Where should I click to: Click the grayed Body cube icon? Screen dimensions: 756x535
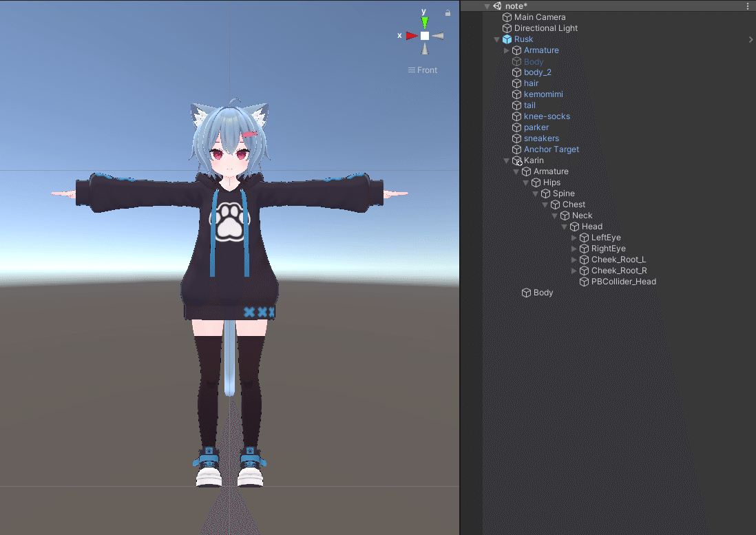point(517,62)
